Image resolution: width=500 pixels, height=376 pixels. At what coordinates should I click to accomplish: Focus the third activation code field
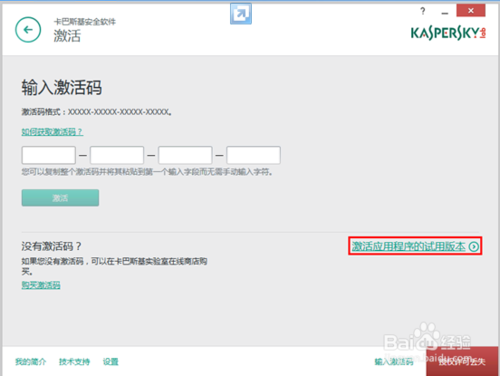pyautogui.click(x=185, y=155)
